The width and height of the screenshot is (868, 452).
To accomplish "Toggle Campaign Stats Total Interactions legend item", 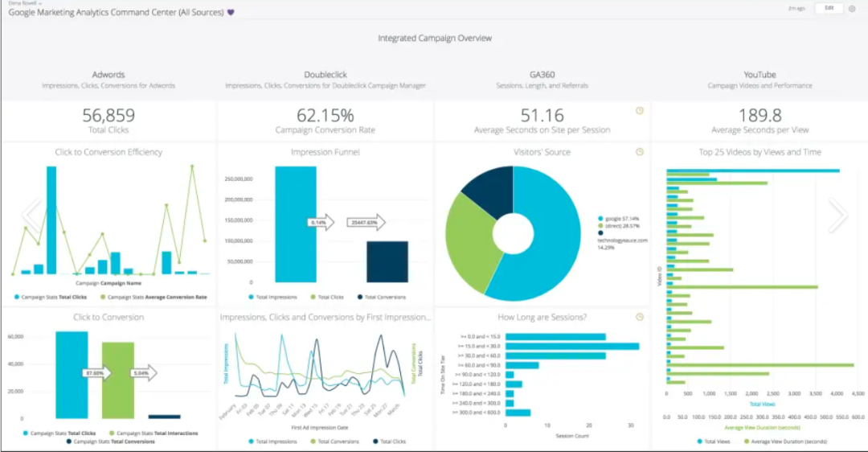I will click(154, 434).
